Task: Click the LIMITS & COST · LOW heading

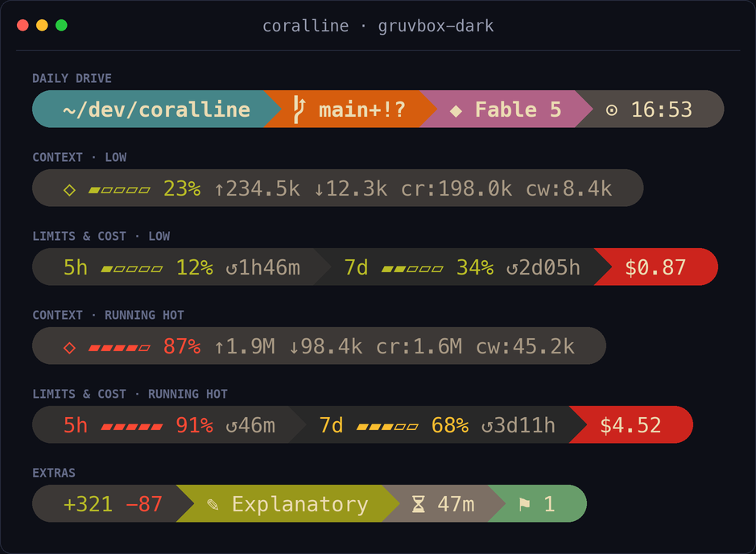Action: [x=101, y=236]
